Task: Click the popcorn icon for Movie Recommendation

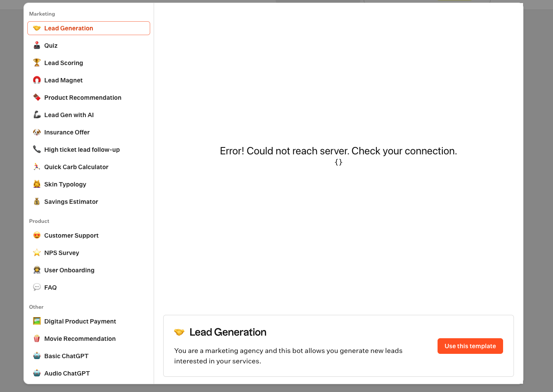Action: point(37,339)
